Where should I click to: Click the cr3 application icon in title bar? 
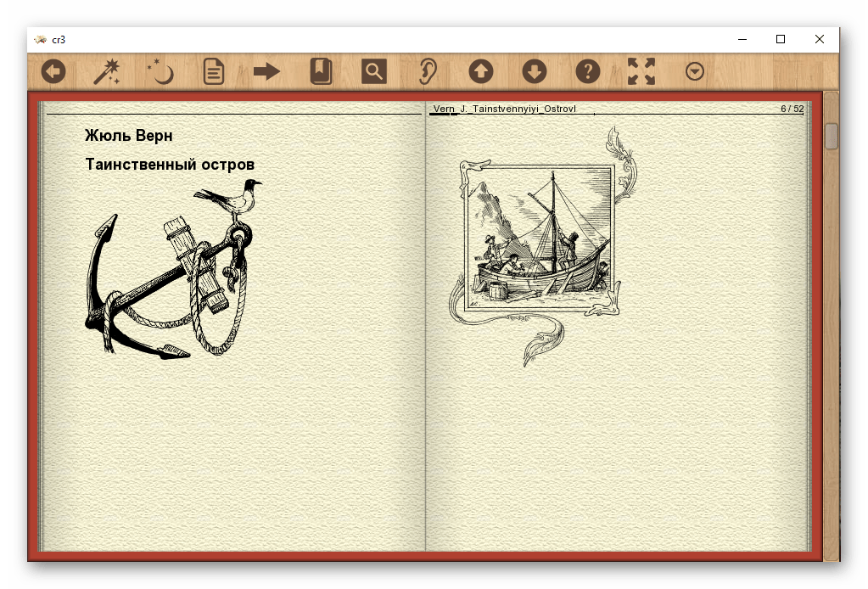point(40,39)
